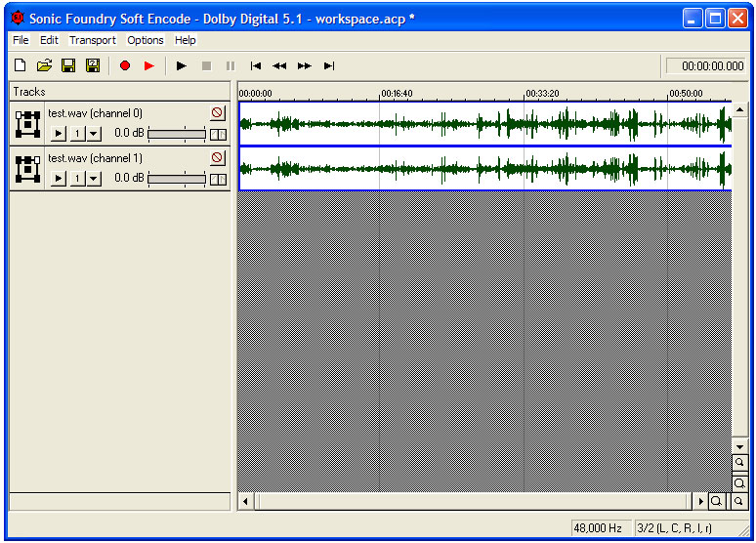Image resolution: width=756 pixels, height=543 pixels.
Task: Click the red play triangle toolbar button
Action: tap(149, 65)
